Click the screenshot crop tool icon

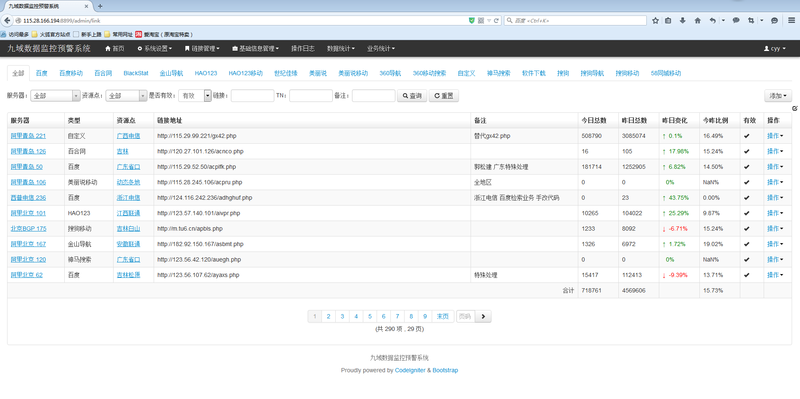[x=751, y=20]
